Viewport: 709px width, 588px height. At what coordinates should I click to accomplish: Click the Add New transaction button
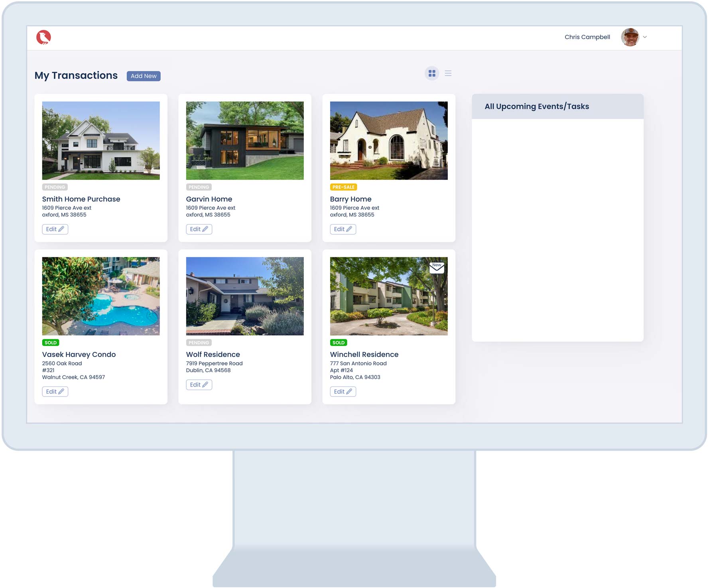click(x=144, y=76)
